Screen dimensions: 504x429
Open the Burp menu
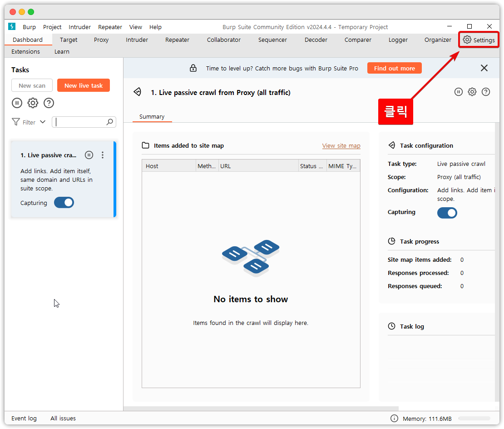(x=29, y=27)
